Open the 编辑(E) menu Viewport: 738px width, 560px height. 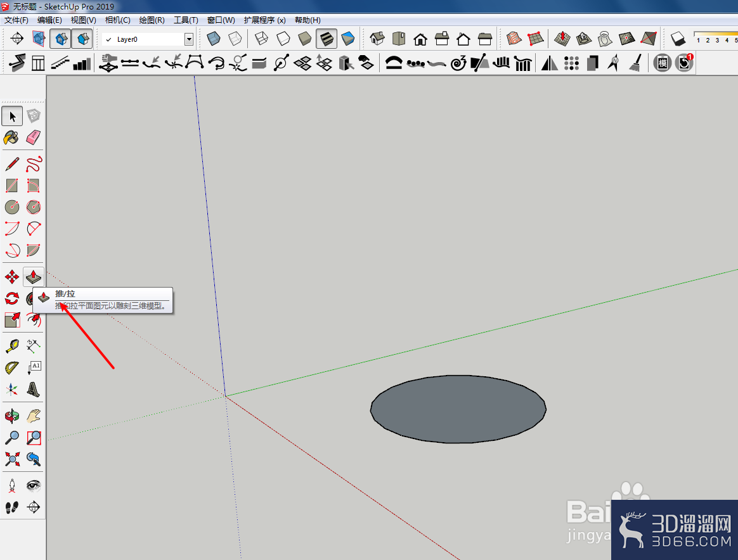coord(50,20)
